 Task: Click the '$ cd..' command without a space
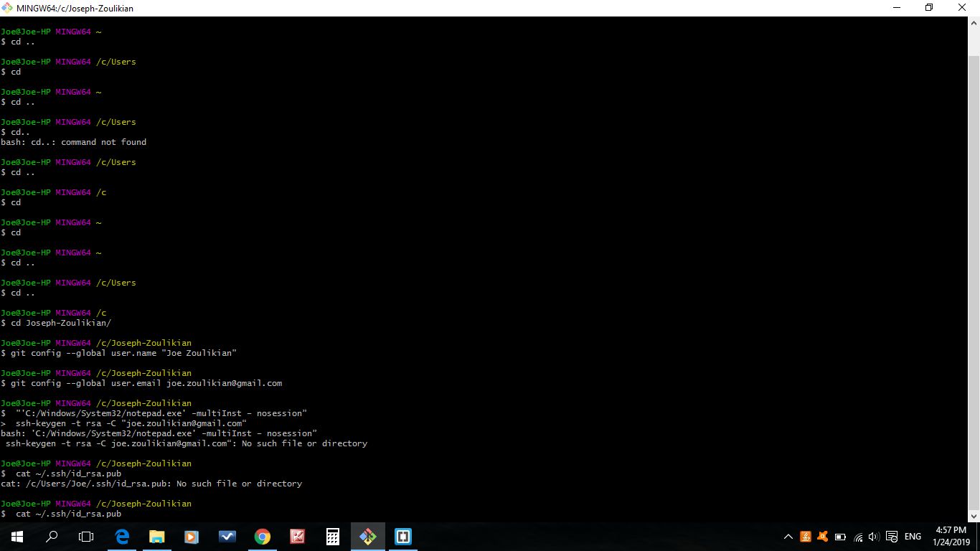(x=16, y=132)
